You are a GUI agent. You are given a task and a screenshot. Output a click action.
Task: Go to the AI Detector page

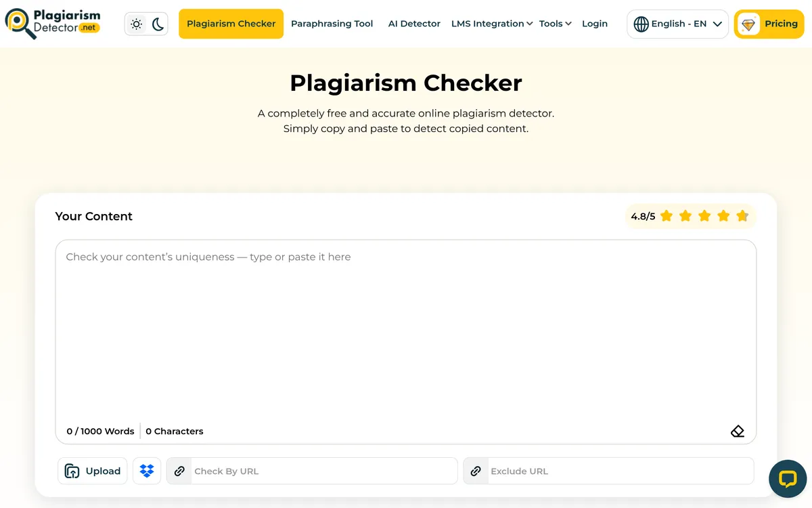tap(414, 24)
